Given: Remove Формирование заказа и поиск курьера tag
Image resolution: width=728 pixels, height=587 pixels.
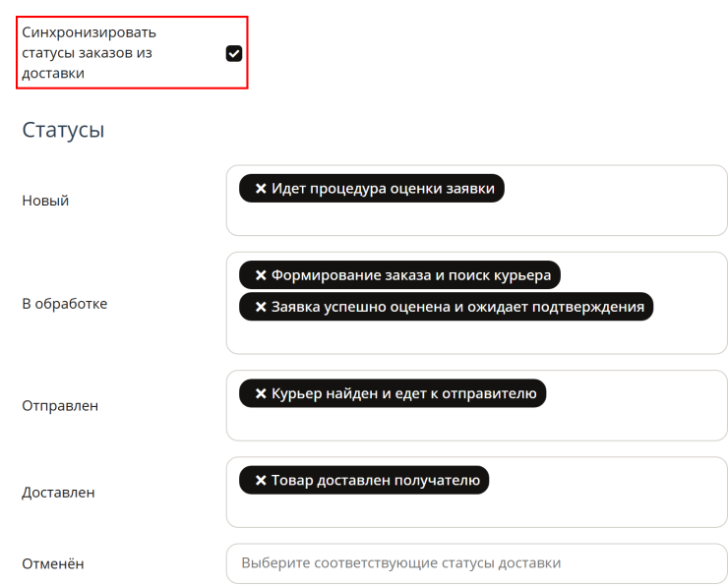Looking at the screenshot, I should pos(261,275).
